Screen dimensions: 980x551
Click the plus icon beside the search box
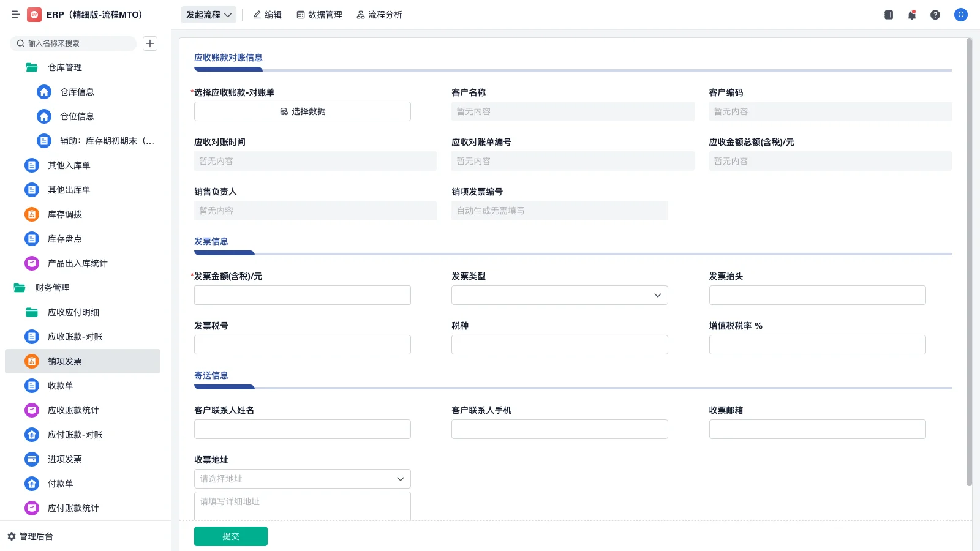coord(150,43)
